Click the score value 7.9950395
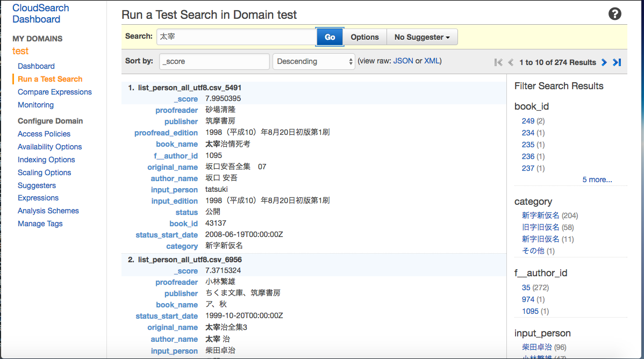This screenshot has width=644, height=359. coord(223,98)
